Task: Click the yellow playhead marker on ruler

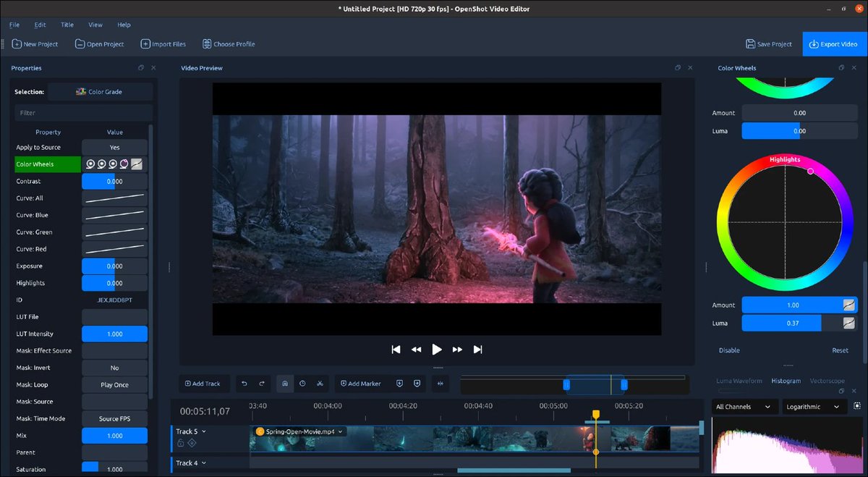Action: pos(596,415)
